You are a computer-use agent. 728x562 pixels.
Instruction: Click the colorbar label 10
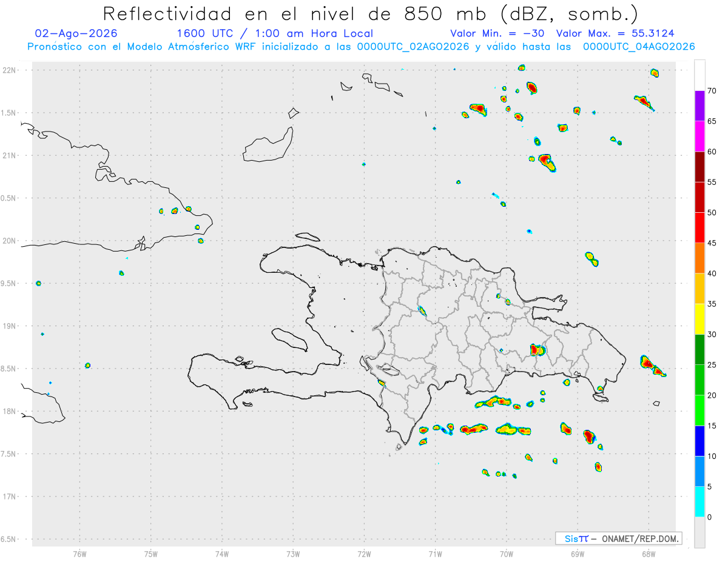[x=712, y=456]
